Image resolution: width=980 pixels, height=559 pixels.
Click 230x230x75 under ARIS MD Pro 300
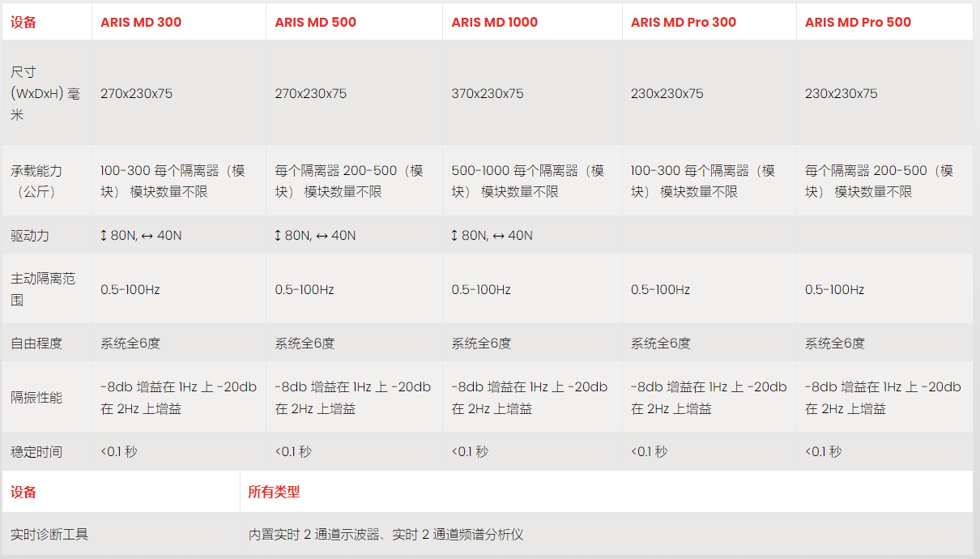pos(667,93)
